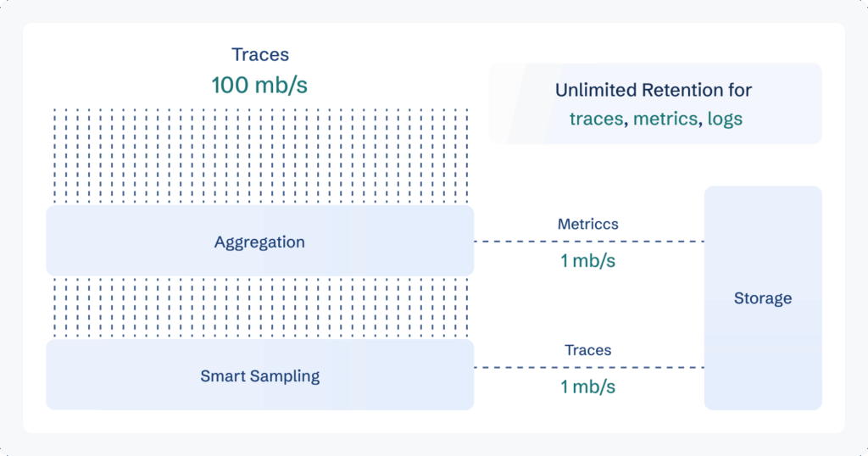The image size is (868, 456).
Task: Click the Smart Sampling text label
Action: pyautogui.click(x=259, y=375)
